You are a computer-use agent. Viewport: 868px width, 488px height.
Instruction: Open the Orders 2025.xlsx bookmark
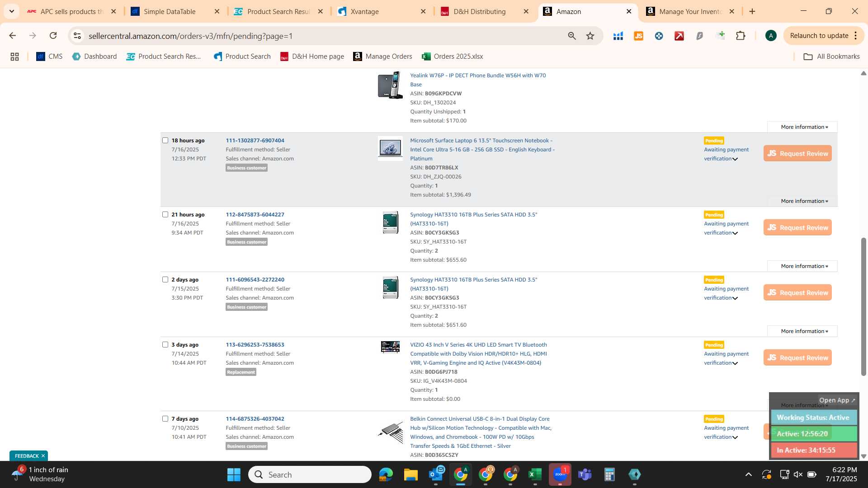[453, 56]
